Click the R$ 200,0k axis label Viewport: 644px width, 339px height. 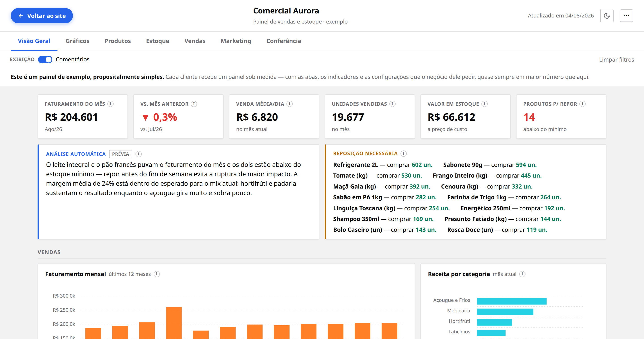pos(64,324)
